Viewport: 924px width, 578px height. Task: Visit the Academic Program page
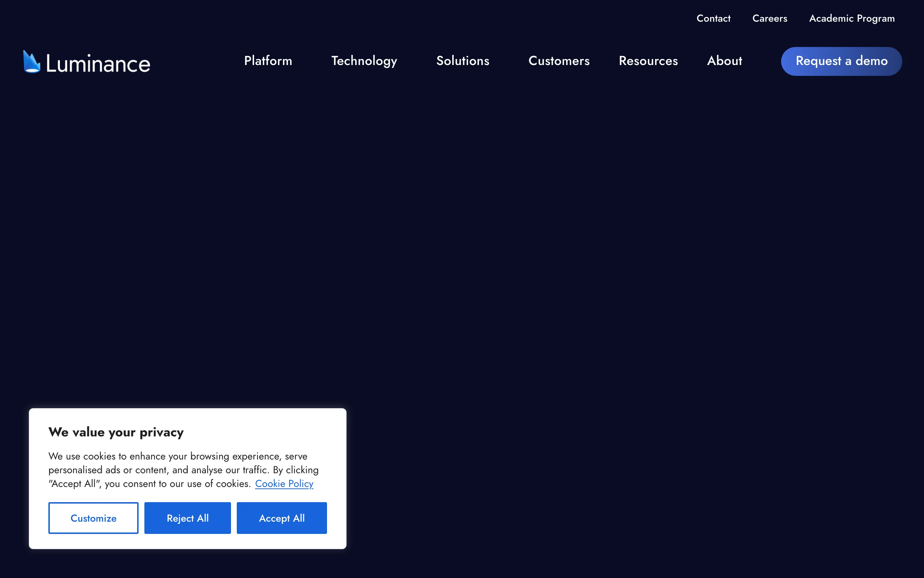coord(852,19)
